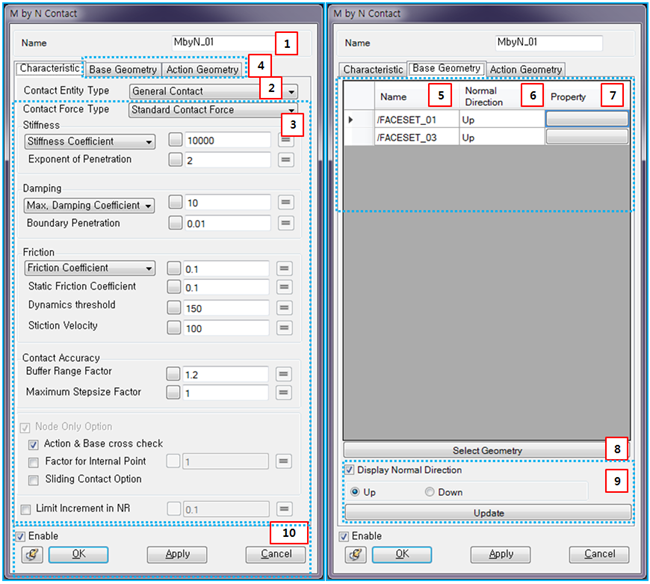650x584 pixels.
Task: Switch to the Characteristic tab in right dialog
Action: click(373, 70)
